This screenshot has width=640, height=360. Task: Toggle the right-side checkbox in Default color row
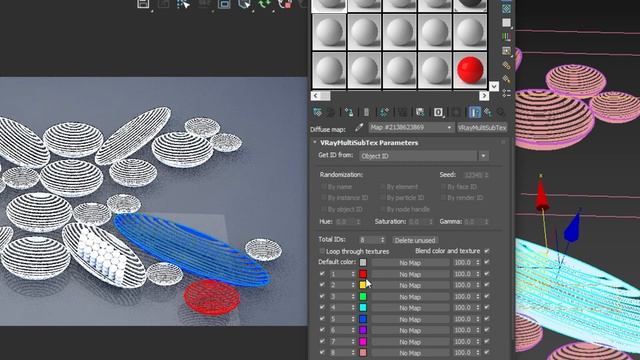pyautogui.click(x=487, y=262)
